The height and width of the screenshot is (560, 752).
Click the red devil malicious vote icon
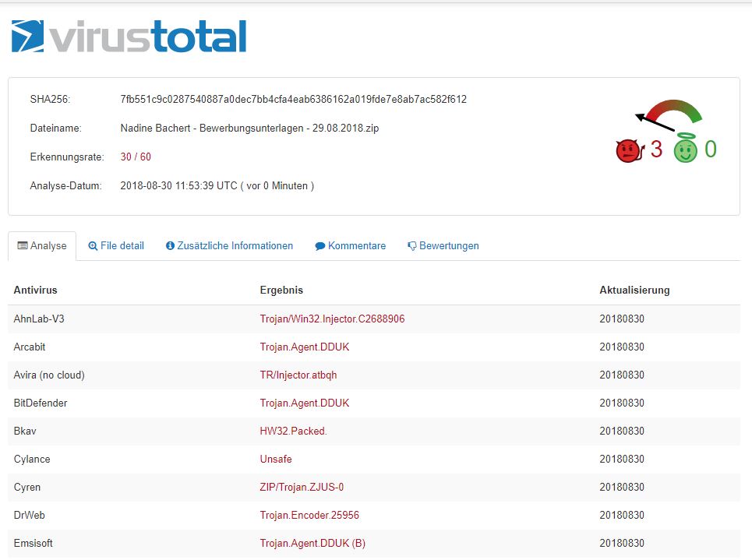point(629,150)
